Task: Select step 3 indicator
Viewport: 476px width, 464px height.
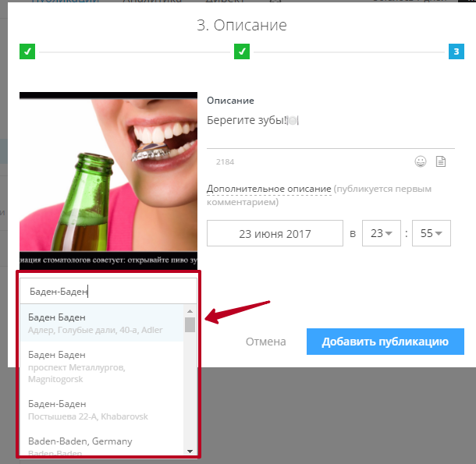Action: tap(456, 51)
